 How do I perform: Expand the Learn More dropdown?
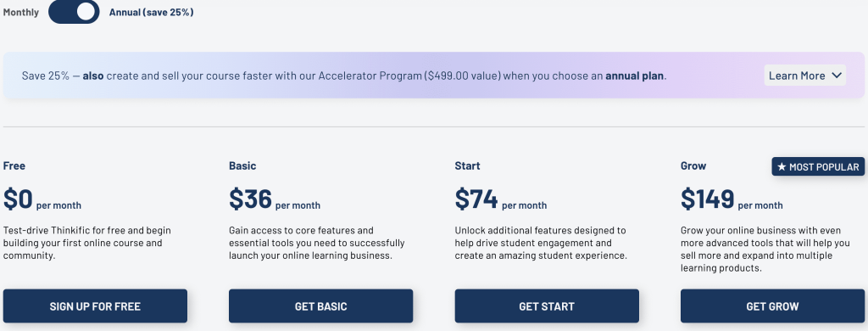tap(805, 76)
